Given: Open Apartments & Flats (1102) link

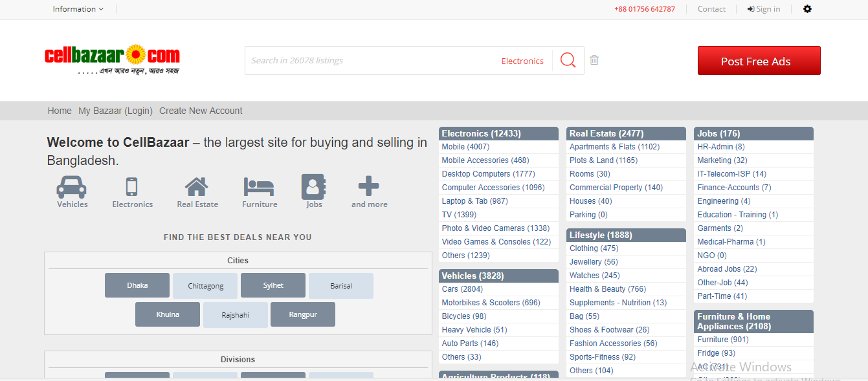Looking at the screenshot, I should 614,147.
